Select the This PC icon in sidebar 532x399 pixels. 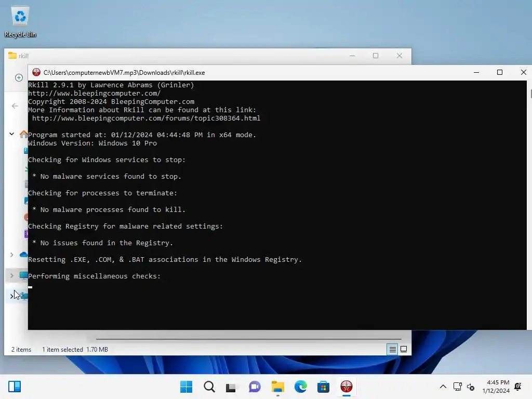(x=23, y=275)
